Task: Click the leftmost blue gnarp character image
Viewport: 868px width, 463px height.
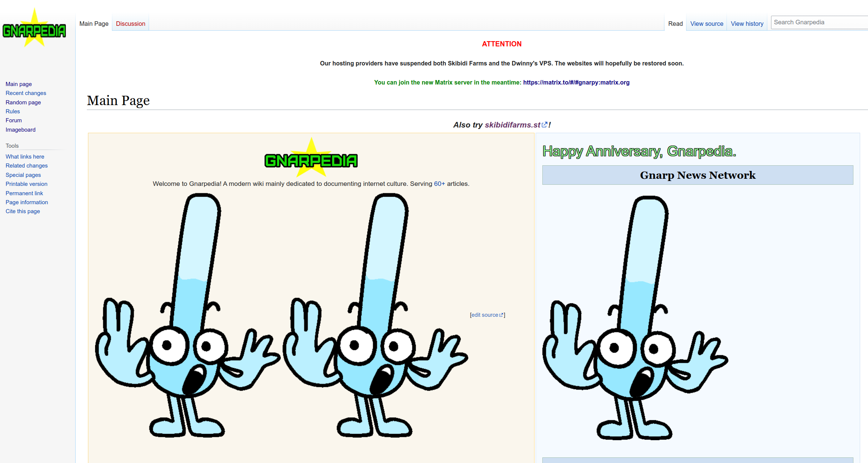Action: coord(187,315)
